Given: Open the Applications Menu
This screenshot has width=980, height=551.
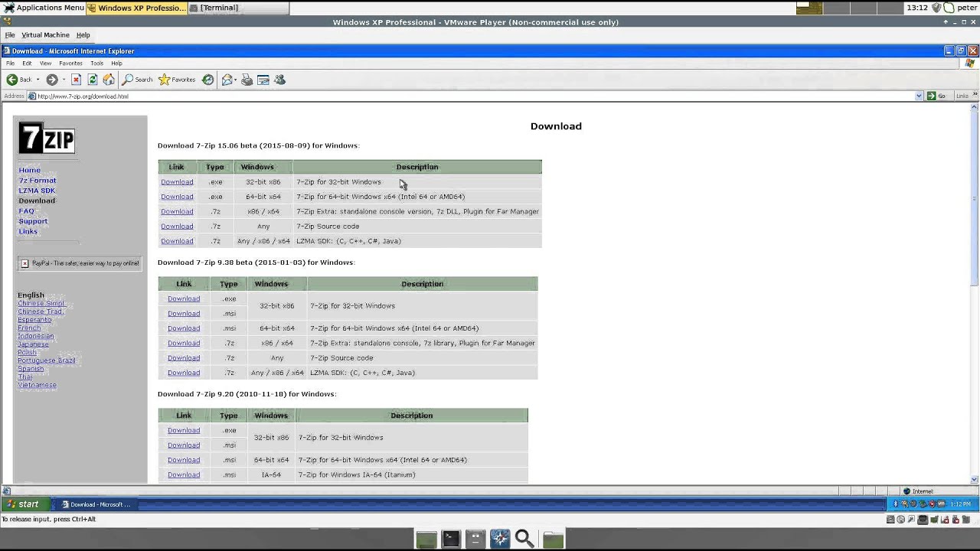Looking at the screenshot, I should [x=43, y=8].
